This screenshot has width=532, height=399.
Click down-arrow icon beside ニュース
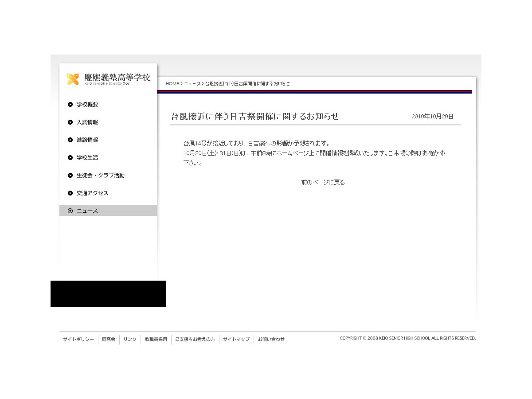tap(70, 211)
